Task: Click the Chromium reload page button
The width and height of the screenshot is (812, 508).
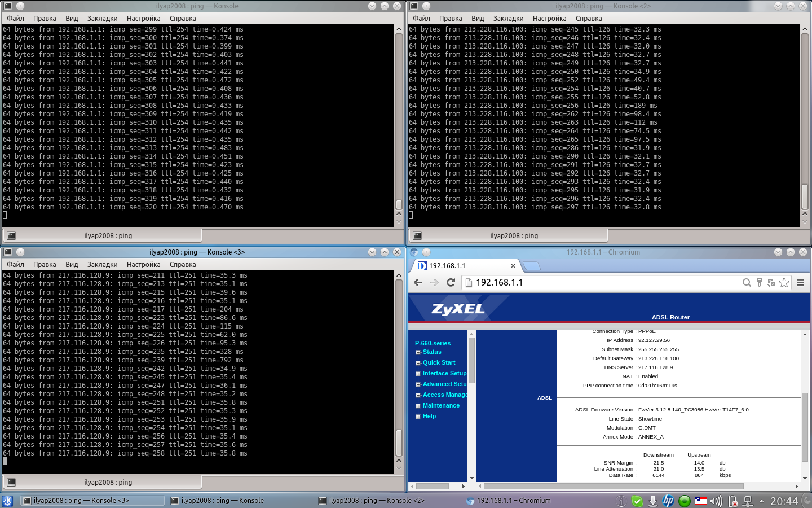Action: click(451, 283)
